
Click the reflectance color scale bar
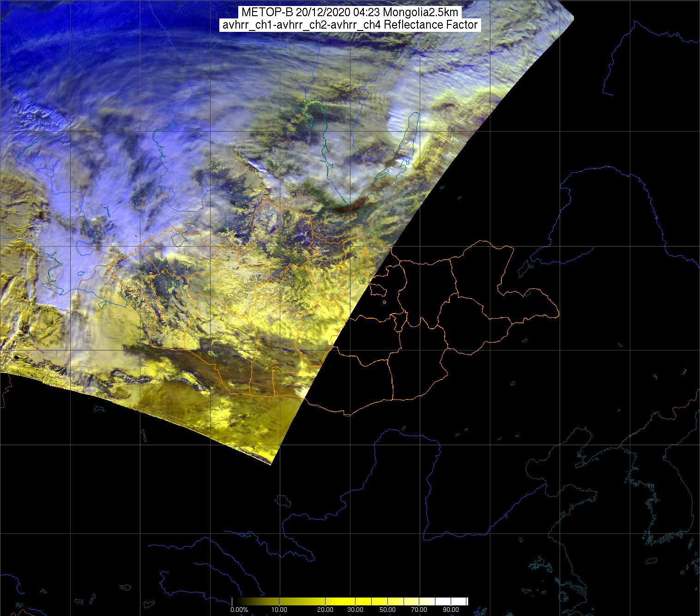(350, 601)
